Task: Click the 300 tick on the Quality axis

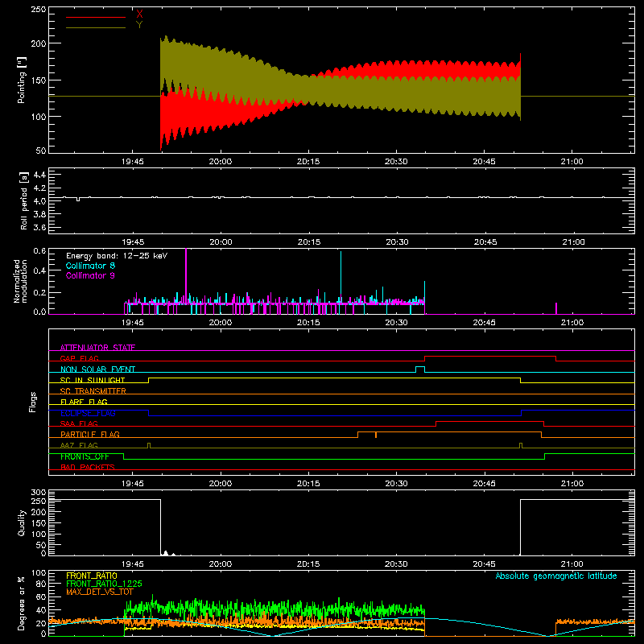Action: point(39,493)
